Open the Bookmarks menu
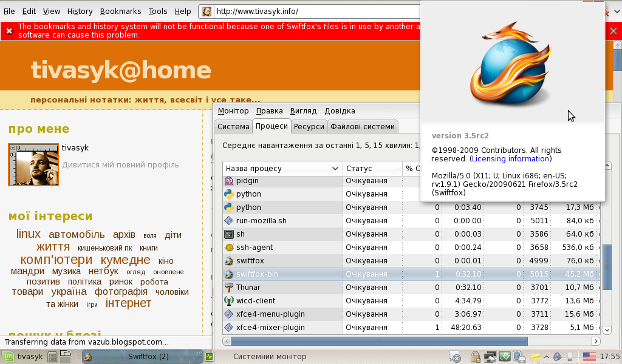The width and height of the screenshot is (622, 364). click(x=121, y=12)
